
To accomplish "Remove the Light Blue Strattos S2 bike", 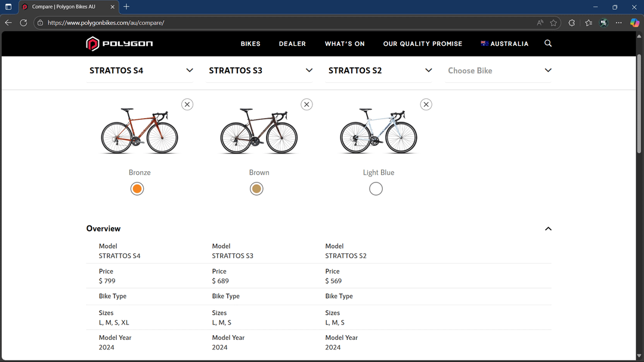I will 426,104.
